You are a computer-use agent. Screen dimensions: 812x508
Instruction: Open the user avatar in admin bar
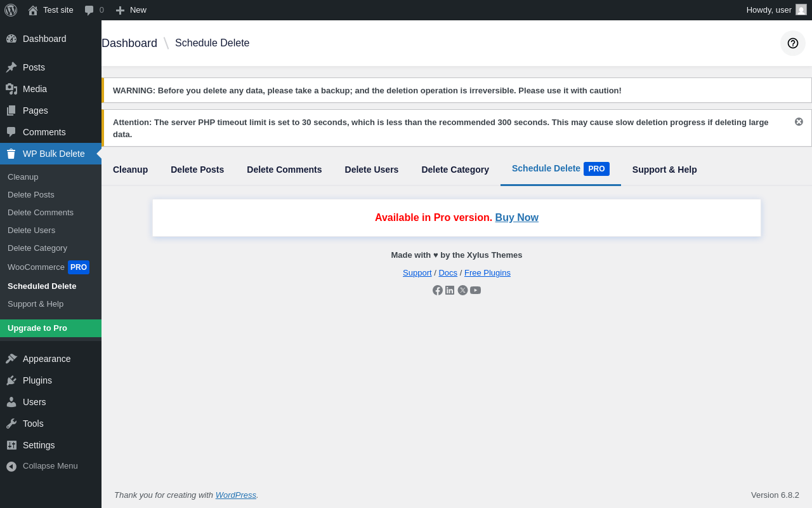(x=801, y=10)
